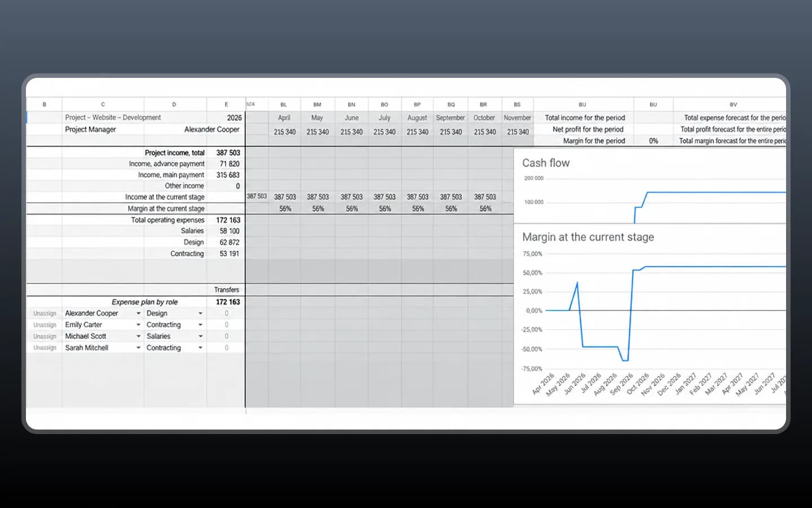Screen dimensions: 812x508
Task: Select the 'September' month header cell
Action: (x=451, y=118)
